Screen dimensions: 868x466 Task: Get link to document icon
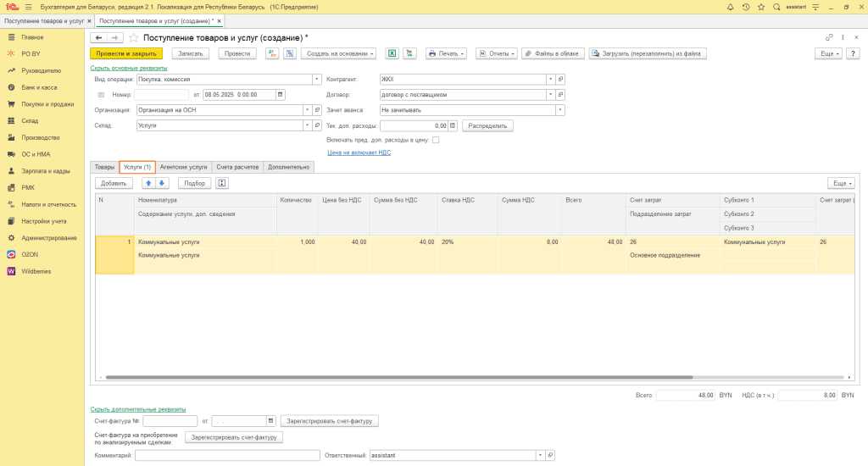coord(829,37)
